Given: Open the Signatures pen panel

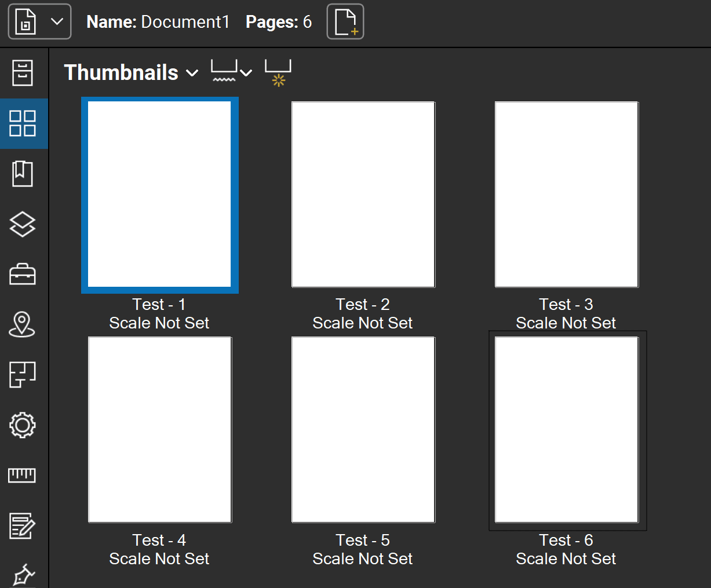Looking at the screenshot, I should (23, 575).
